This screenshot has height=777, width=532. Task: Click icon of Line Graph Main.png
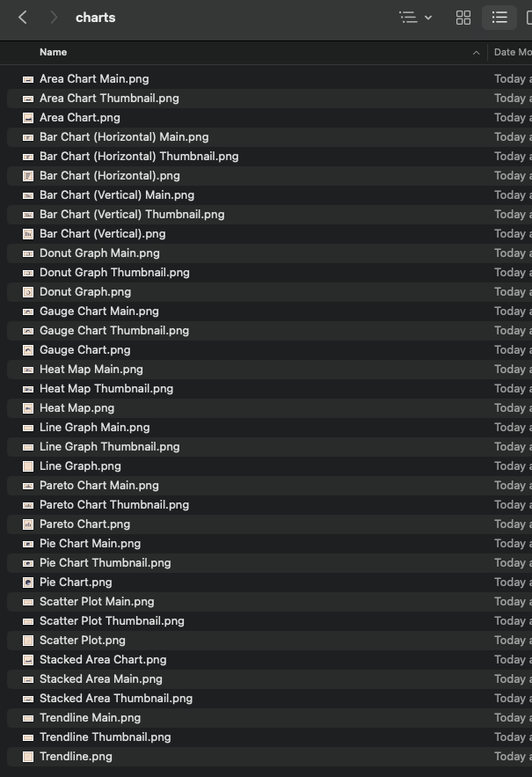[28, 428]
